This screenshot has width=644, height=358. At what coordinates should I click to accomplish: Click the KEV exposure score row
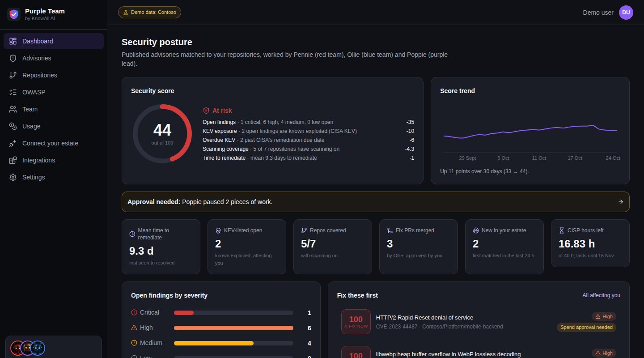(x=308, y=131)
